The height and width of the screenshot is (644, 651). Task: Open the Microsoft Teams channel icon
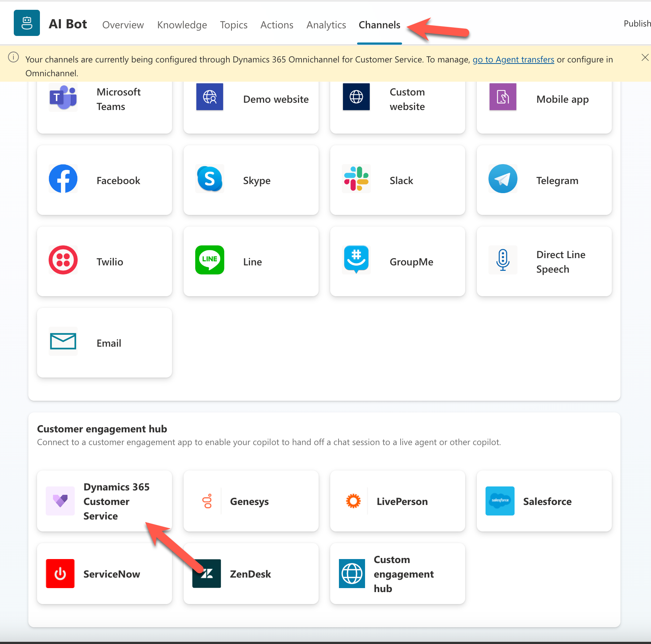tap(63, 97)
